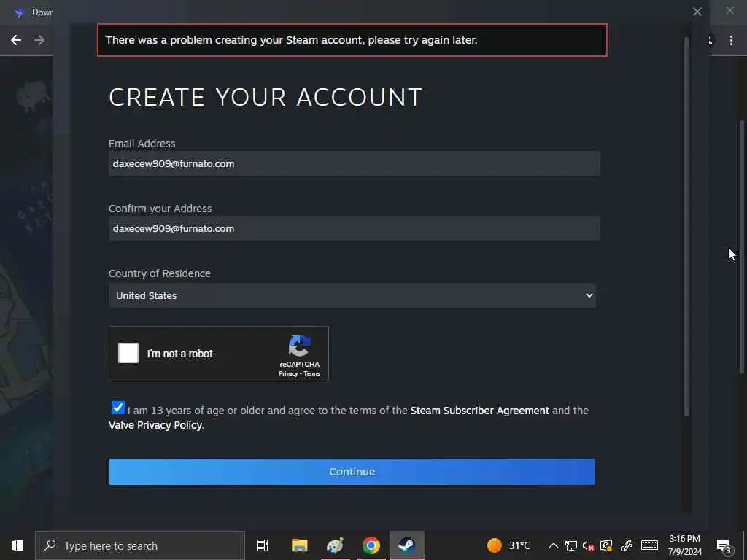Screen dimensions: 747x560
Task: Click the background browser page scrollbar
Action: (x=742, y=246)
